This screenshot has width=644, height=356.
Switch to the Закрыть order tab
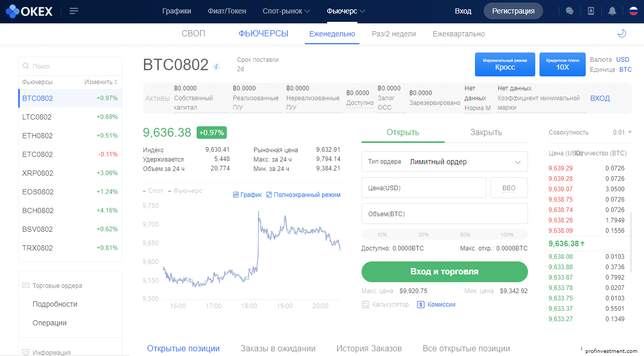coord(486,132)
